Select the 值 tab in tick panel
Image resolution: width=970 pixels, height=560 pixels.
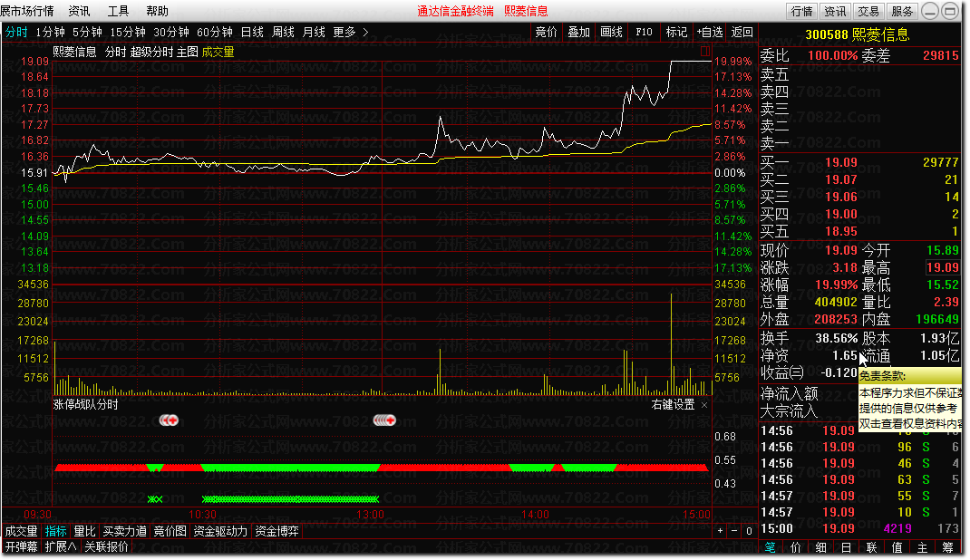coord(897,547)
